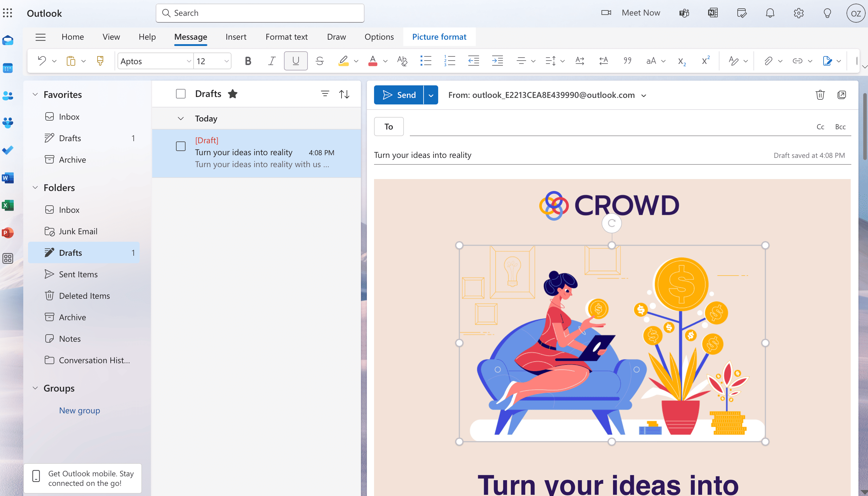The width and height of the screenshot is (868, 496).
Task: Open the Picture format tab
Action: (x=439, y=36)
